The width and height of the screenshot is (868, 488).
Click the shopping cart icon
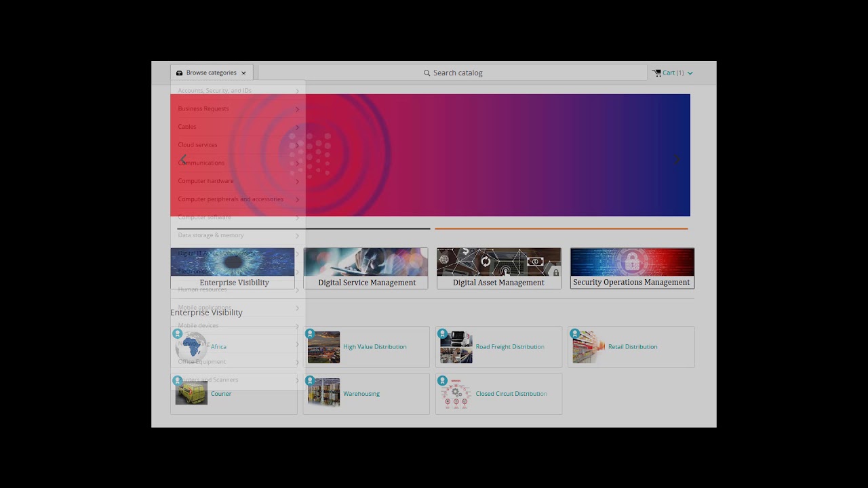(656, 73)
